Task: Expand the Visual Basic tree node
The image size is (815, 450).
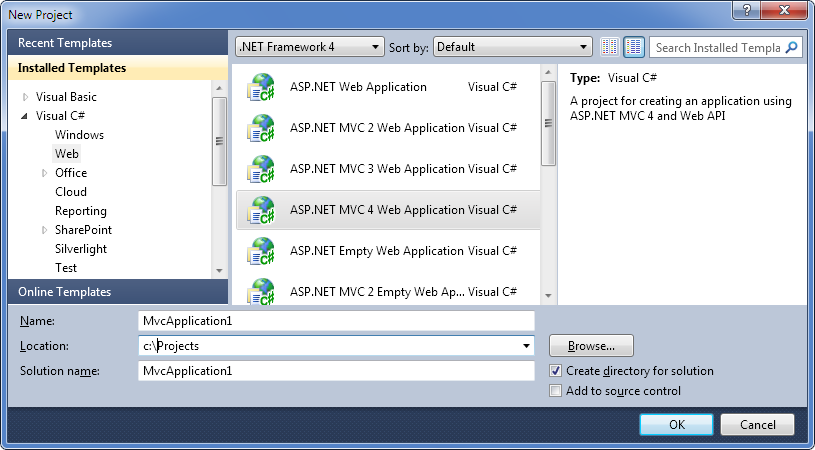Action: tap(26, 97)
